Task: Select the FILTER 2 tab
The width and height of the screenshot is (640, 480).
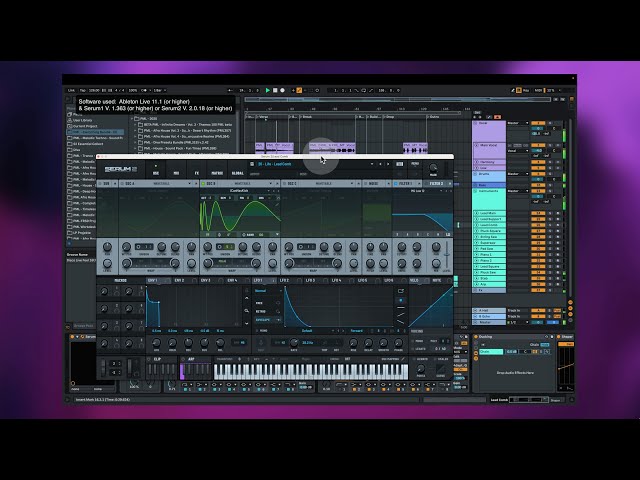Action: [436, 184]
